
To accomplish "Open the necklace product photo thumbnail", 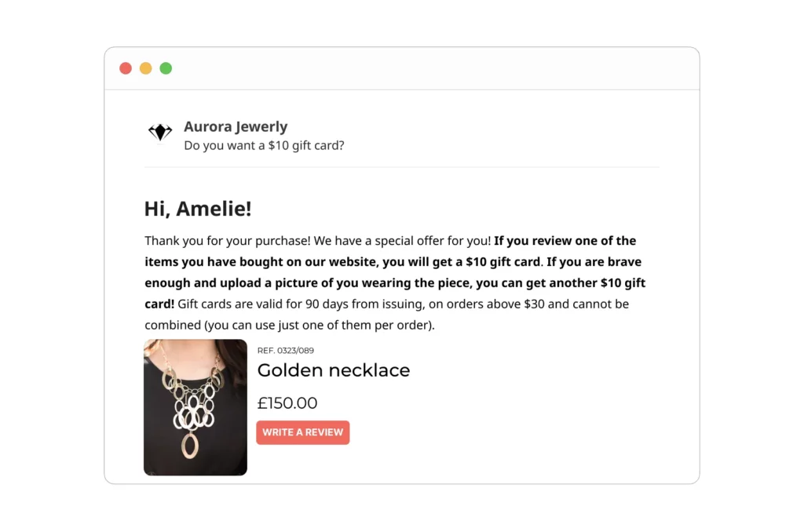I will click(x=195, y=406).
